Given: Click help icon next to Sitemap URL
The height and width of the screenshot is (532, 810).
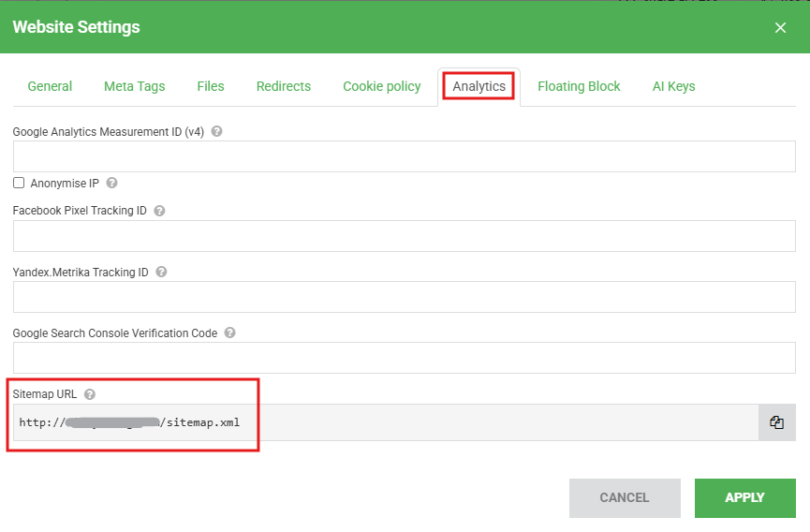Looking at the screenshot, I should (90, 394).
